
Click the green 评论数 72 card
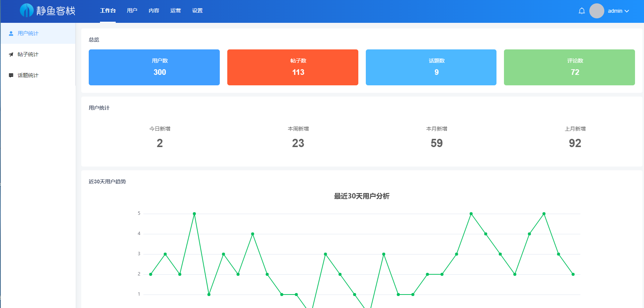(x=569, y=67)
